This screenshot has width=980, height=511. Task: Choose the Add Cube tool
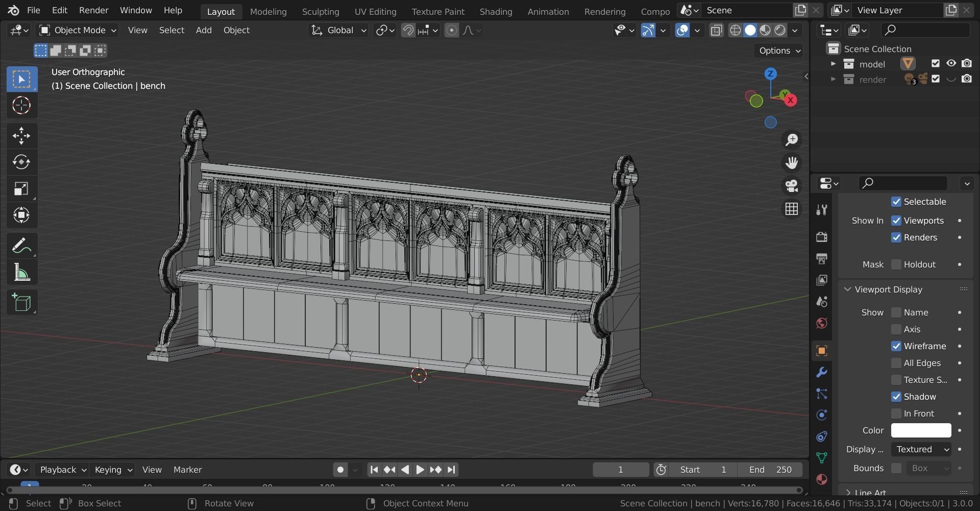[21, 303]
